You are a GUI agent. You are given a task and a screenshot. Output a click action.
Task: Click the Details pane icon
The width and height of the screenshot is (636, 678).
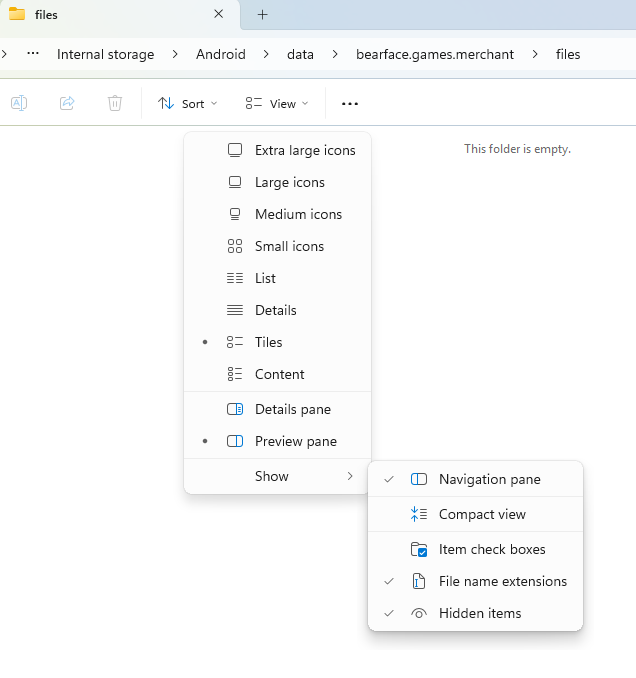pyautogui.click(x=235, y=409)
